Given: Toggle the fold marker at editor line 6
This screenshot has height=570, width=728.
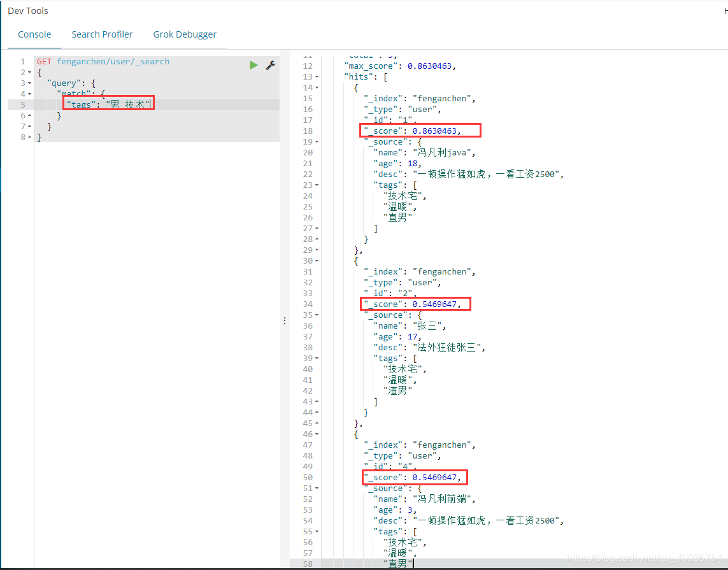Looking at the screenshot, I should (30, 115).
